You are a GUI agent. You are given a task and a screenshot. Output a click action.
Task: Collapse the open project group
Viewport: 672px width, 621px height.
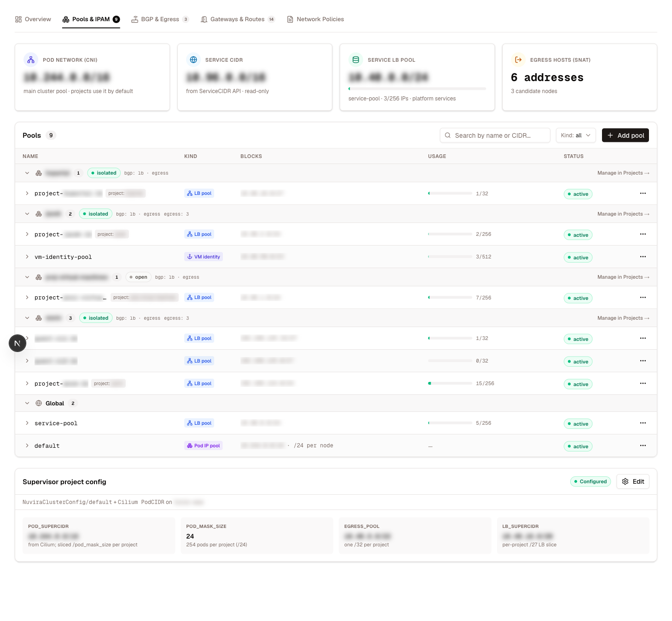(x=27, y=277)
